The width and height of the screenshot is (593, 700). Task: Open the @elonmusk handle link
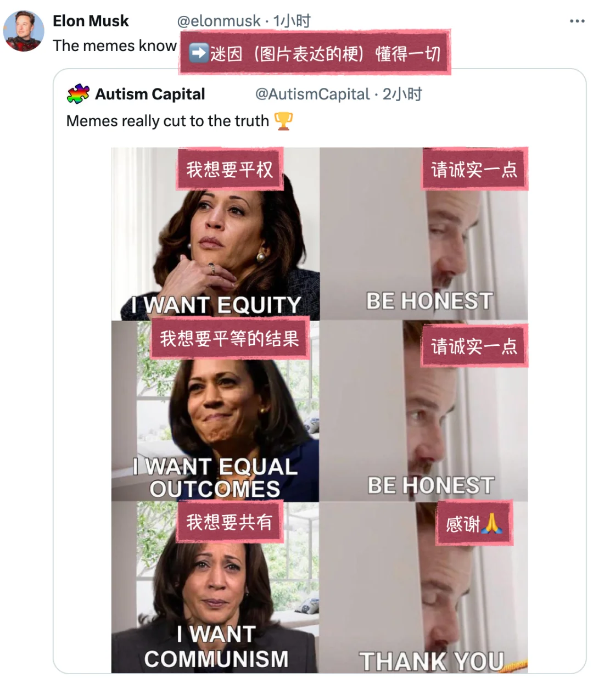[219, 21]
